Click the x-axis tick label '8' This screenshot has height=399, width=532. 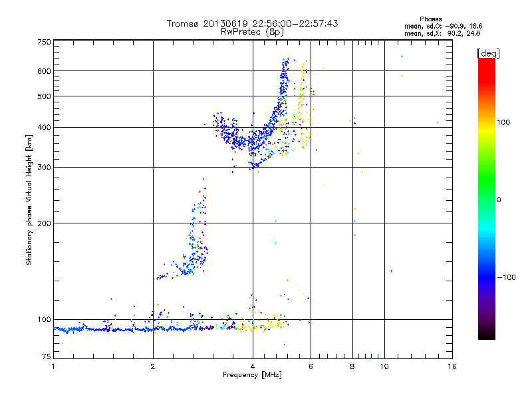click(352, 366)
